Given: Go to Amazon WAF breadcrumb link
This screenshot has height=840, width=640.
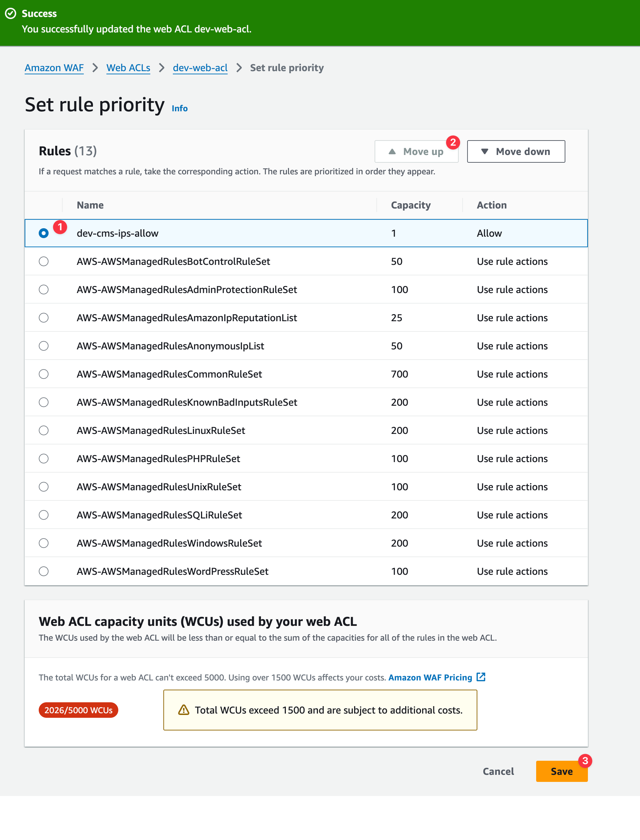Looking at the screenshot, I should (54, 68).
